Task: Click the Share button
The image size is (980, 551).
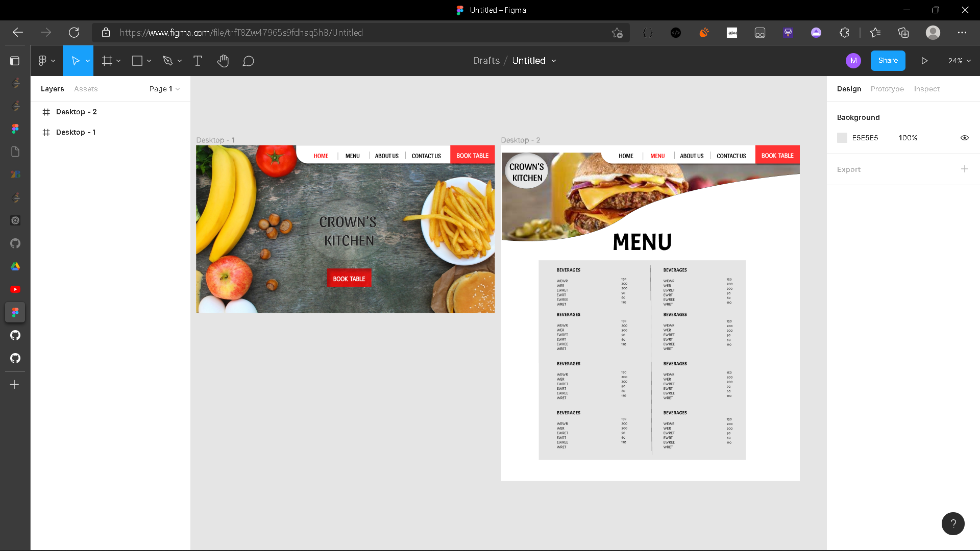Action: click(888, 61)
